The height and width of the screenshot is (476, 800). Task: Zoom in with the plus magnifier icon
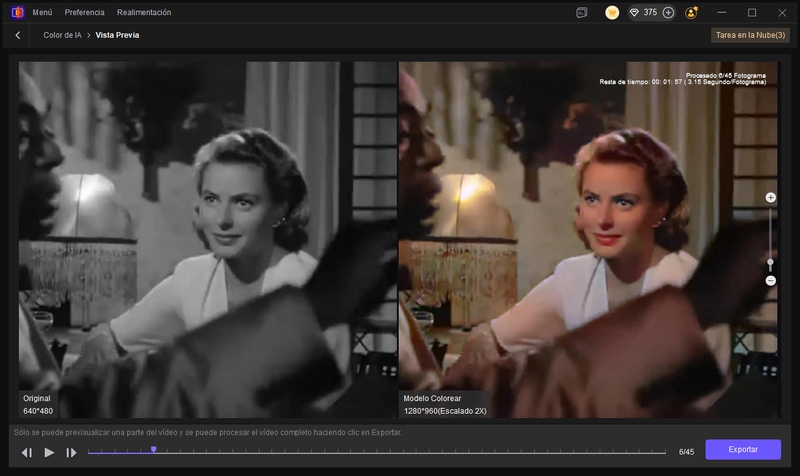(770, 198)
